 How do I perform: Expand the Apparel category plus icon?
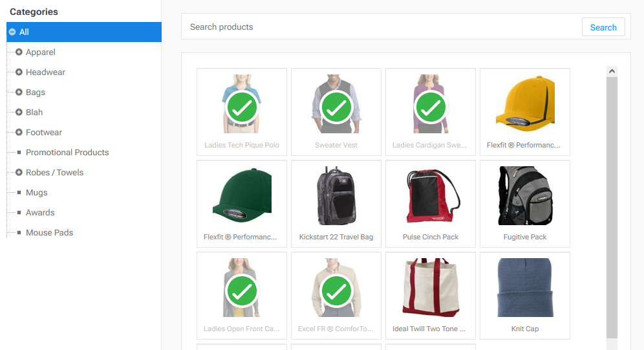point(19,52)
